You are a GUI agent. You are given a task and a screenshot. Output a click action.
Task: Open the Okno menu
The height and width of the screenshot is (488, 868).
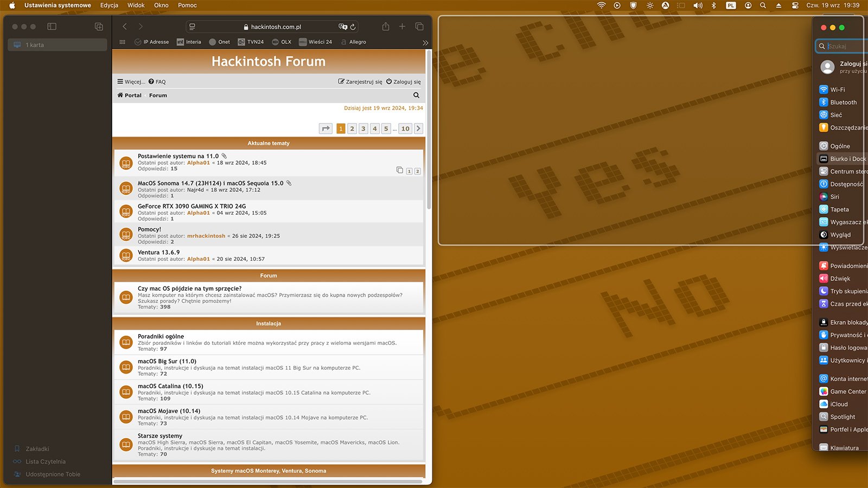coord(161,5)
